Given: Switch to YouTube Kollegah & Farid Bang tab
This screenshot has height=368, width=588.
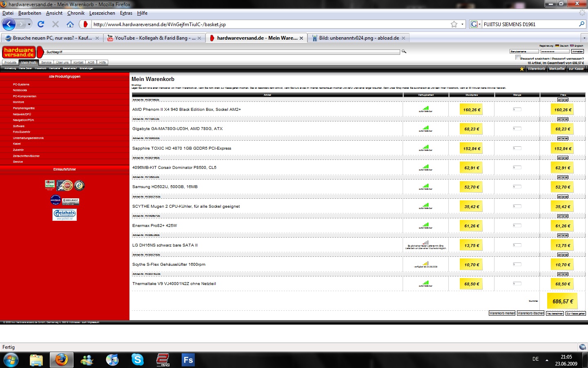Looking at the screenshot, I should click(154, 38).
